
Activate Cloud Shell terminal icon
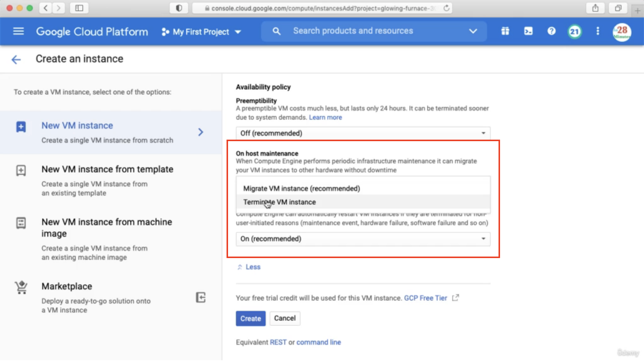(x=528, y=31)
